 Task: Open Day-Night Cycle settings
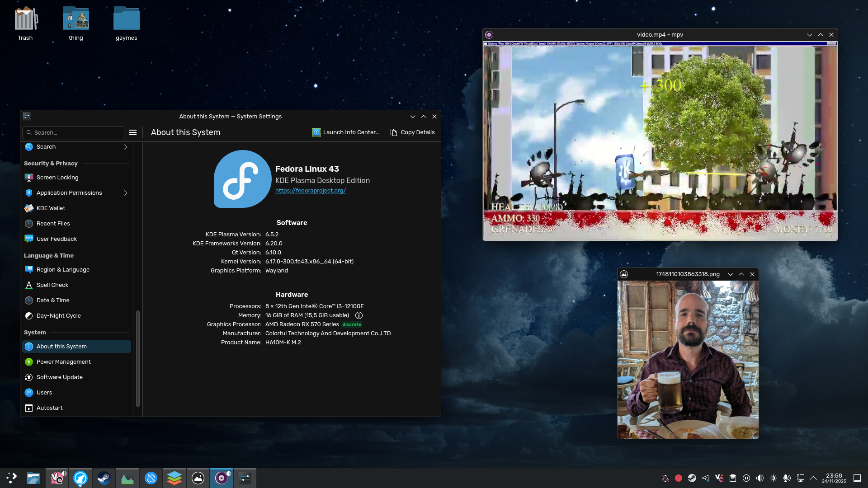coord(58,316)
